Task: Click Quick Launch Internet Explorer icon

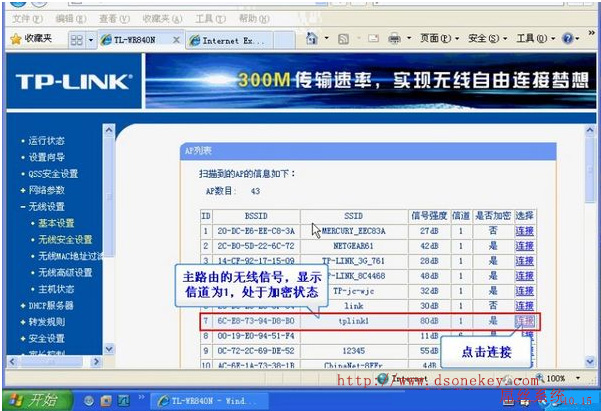Action: click(89, 401)
